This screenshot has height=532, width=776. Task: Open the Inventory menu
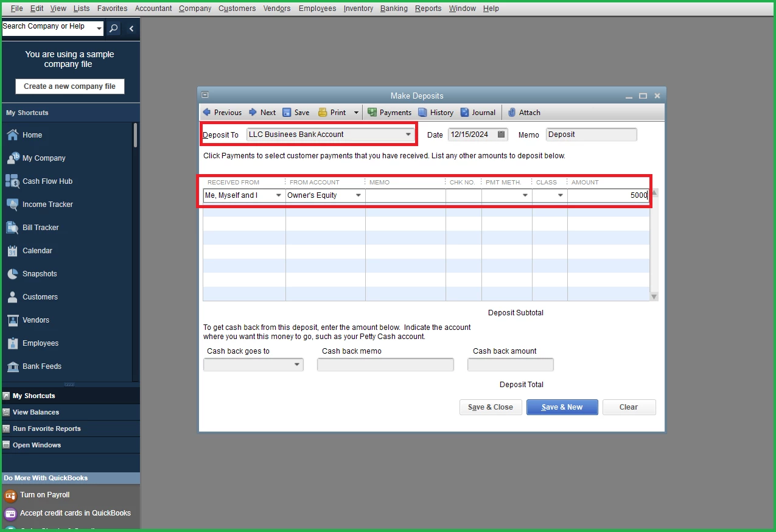358,9
